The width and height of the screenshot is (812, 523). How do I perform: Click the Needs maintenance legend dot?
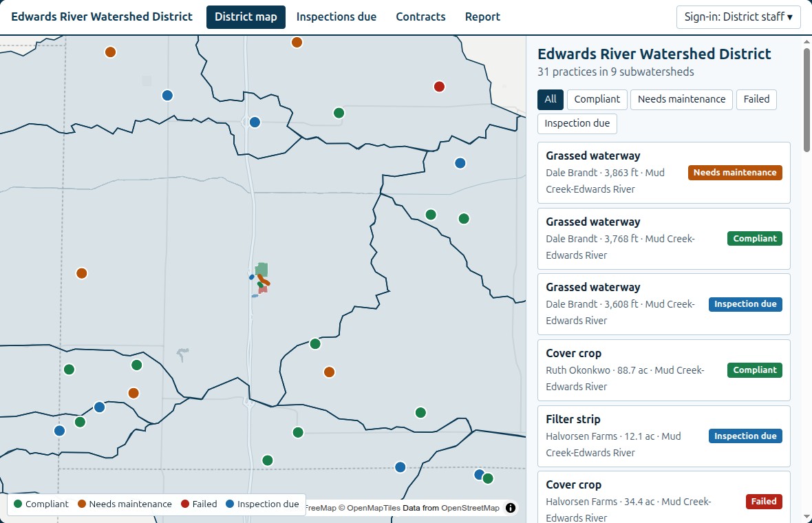[x=82, y=504]
